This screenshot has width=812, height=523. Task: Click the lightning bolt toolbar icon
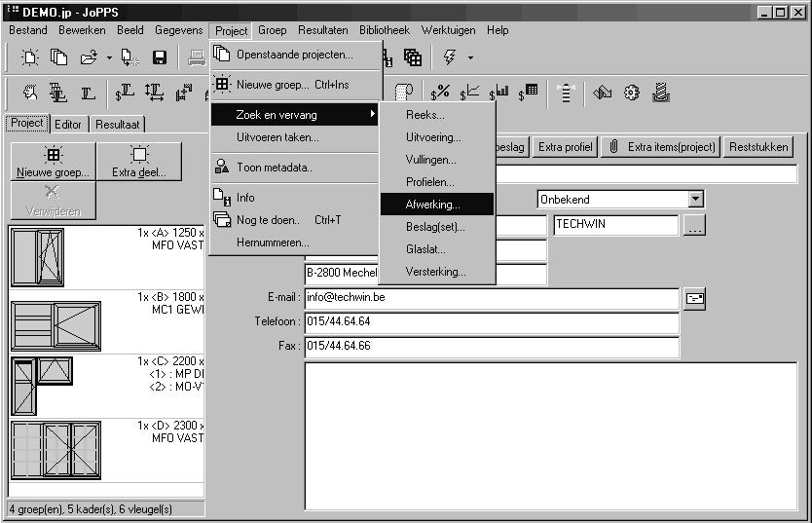click(450, 56)
